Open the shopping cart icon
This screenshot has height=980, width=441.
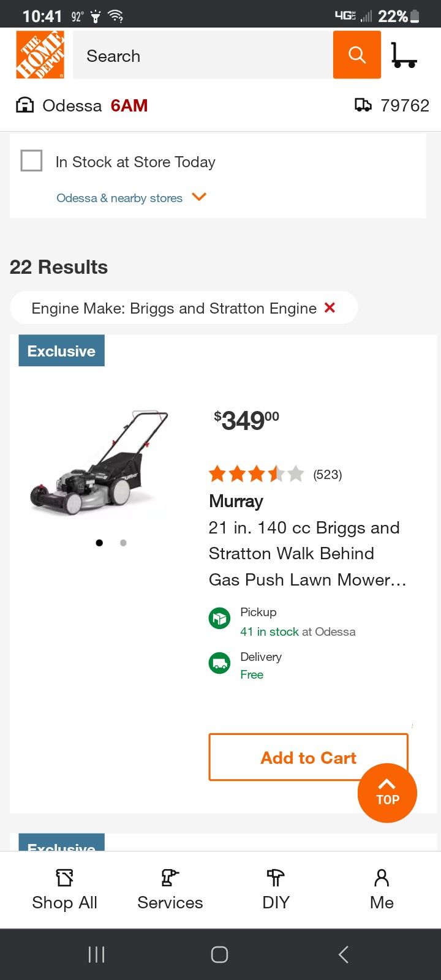tap(404, 55)
